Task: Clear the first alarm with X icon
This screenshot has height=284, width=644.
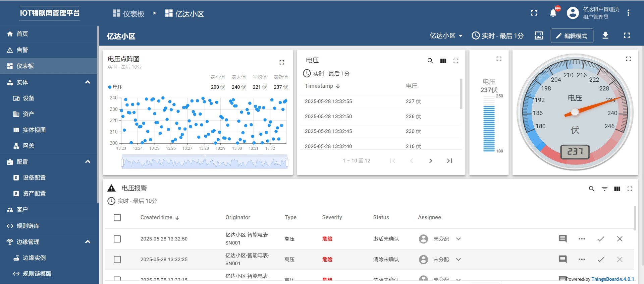Action: pyautogui.click(x=620, y=239)
